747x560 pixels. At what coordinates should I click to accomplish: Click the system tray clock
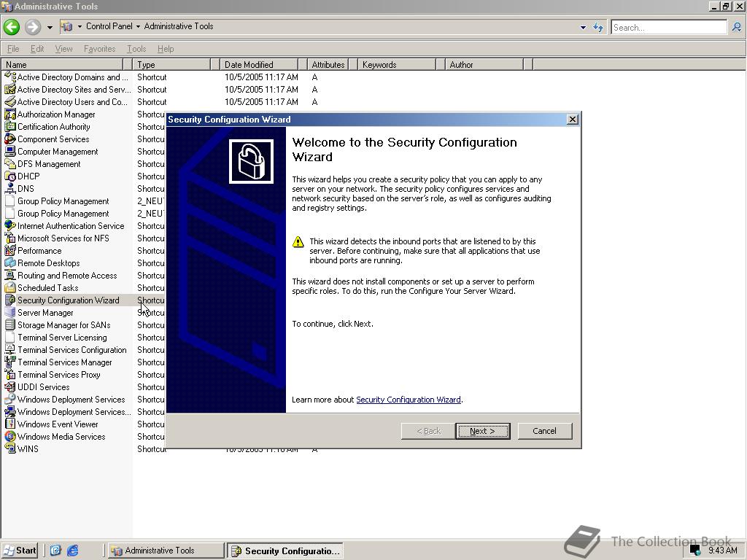(x=723, y=550)
